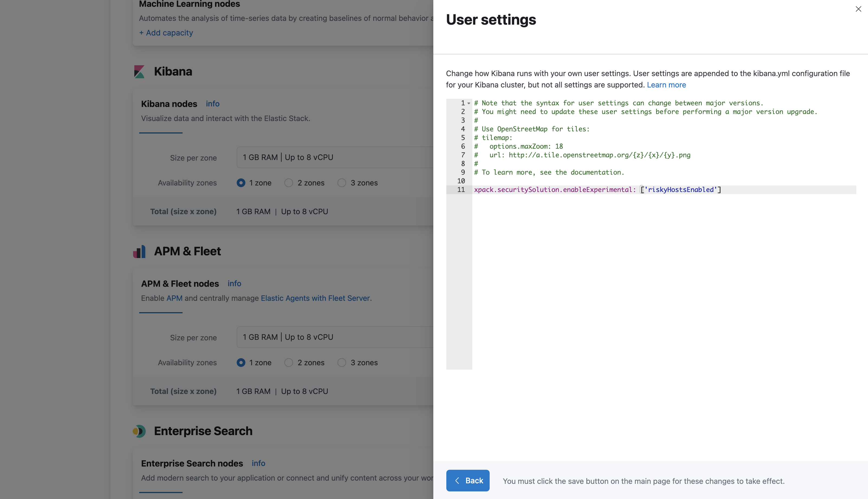This screenshot has width=868, height=499.
Task: Click the User settings heading
Action: pyautogui.click(x=491, y=19)
